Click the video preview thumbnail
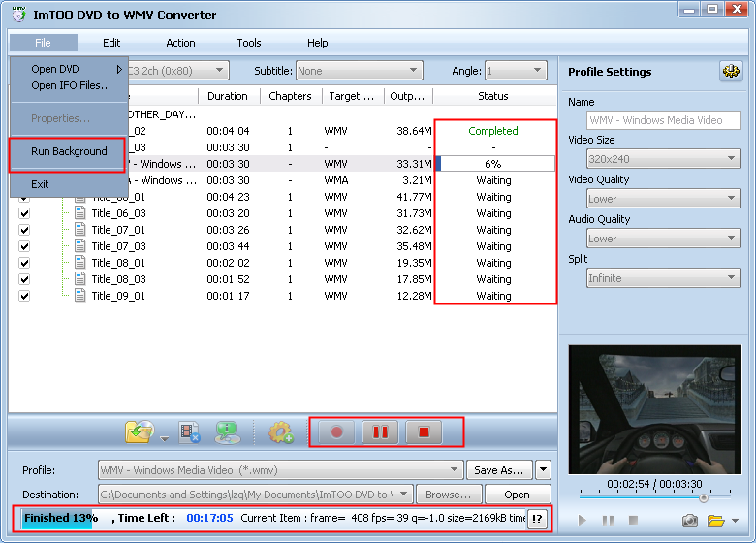This screenshot has width=756, height=543. [654, 409]
